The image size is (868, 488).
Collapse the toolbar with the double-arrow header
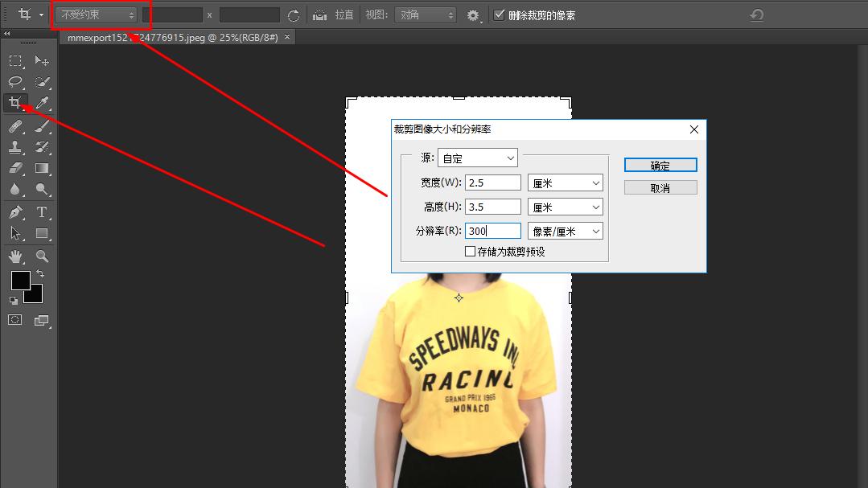(x=8, y=34)
